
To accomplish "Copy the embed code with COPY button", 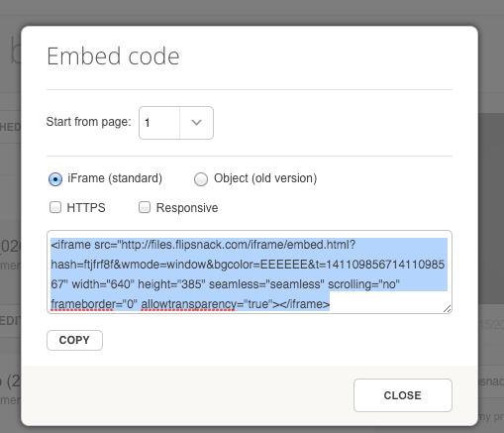I will [x=74, y=340].
